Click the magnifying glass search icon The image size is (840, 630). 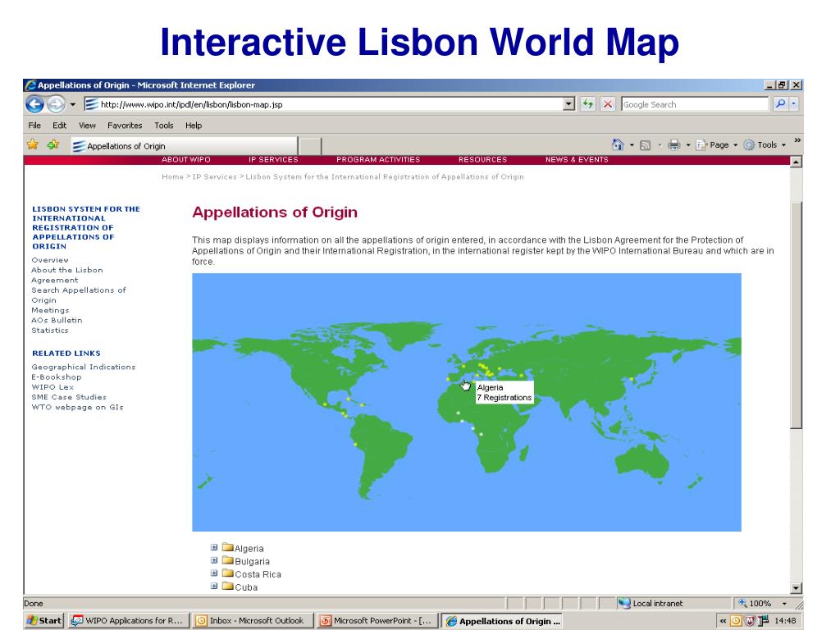(x=780, y=104)
